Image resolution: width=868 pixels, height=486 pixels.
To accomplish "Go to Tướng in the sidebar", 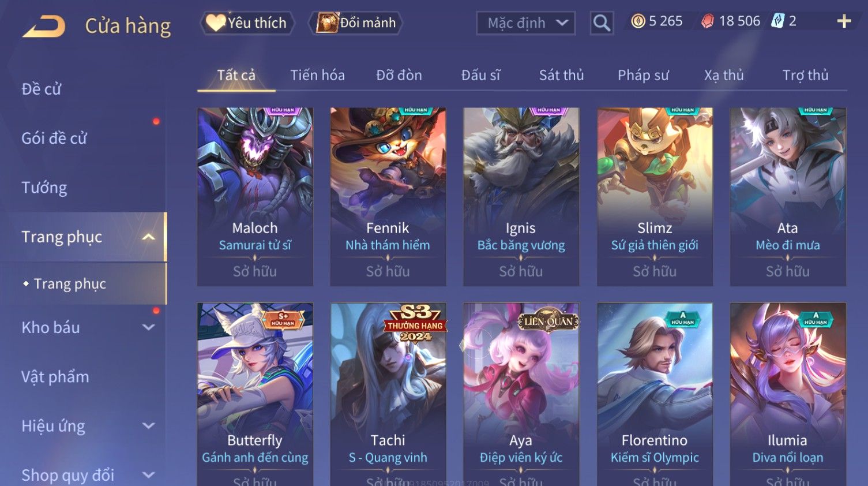I will tap(44, 188).
